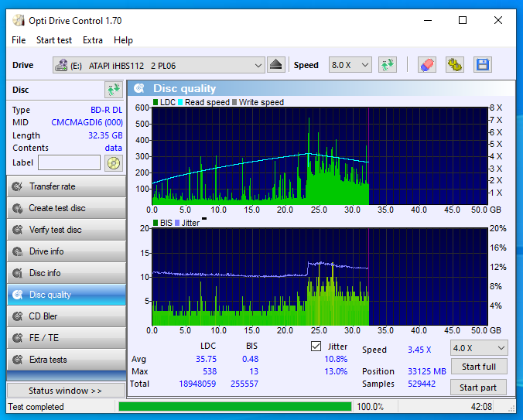Open the FE / TE page
This screenshot has width=523, height=420.
point(67,338)
